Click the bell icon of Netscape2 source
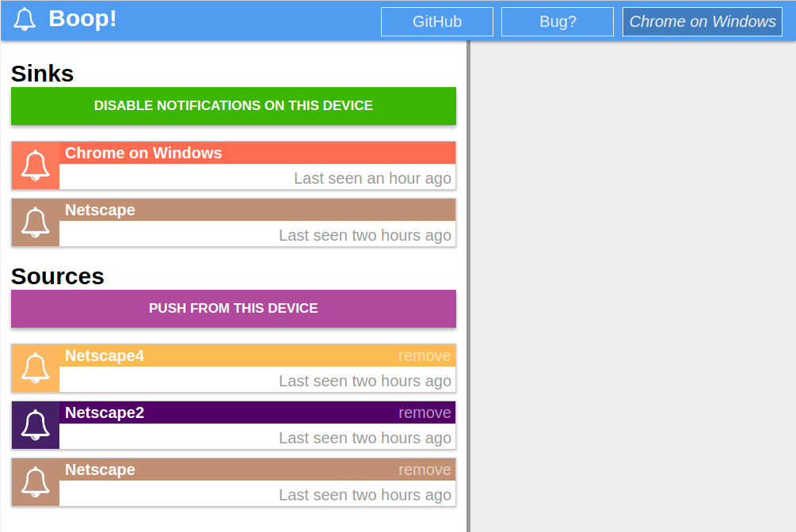The width and height of the screenshot is (796, 532). (x=36, y=425)
